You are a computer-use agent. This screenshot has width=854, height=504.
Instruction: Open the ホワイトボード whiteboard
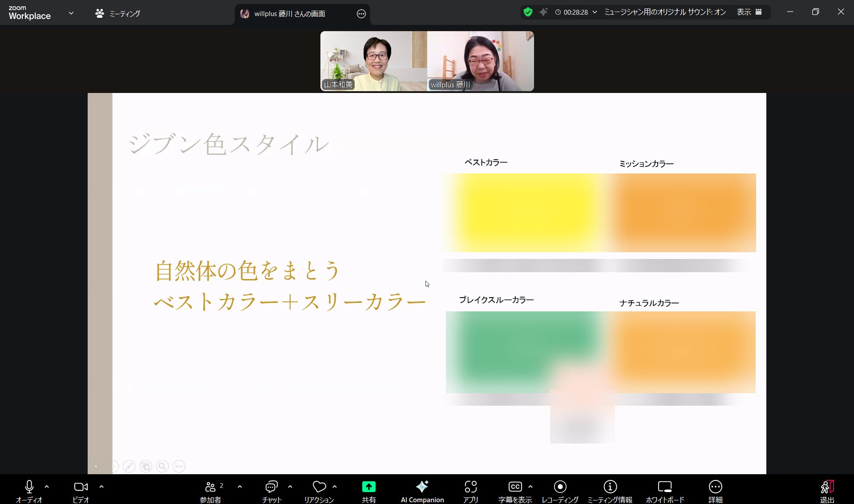click(664, 487)
